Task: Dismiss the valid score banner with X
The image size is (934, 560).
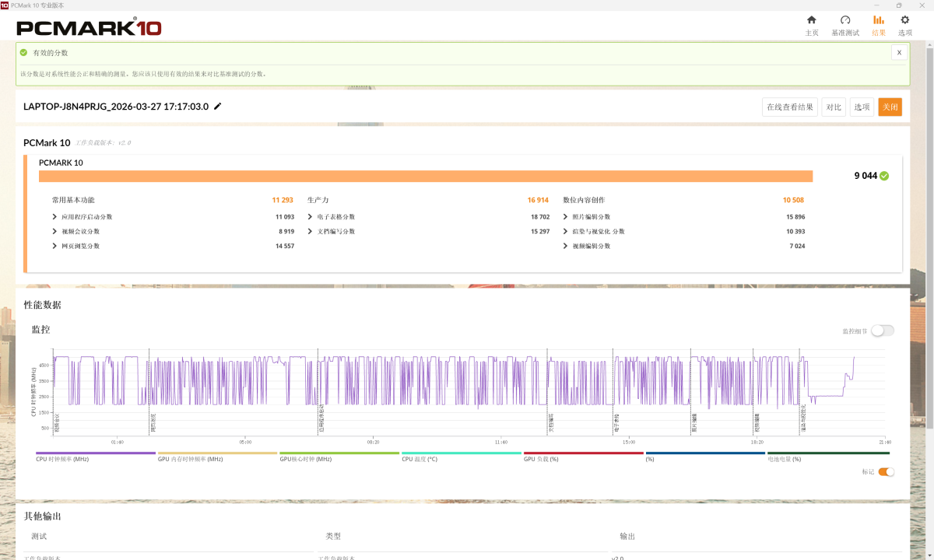Action: click(x=899, y=52)
